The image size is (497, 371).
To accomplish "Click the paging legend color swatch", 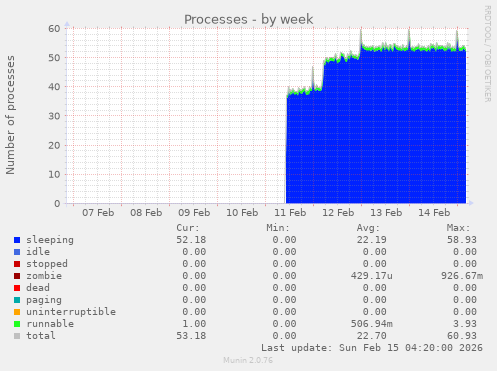I will point(17,300).
